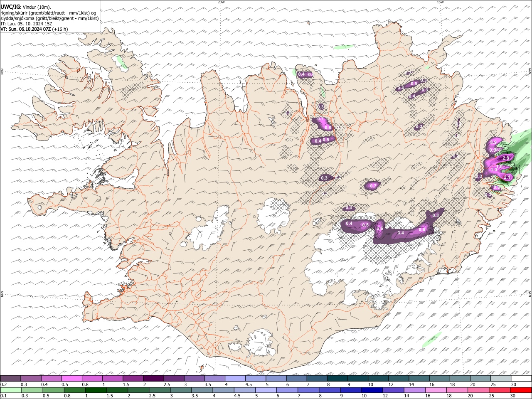The height and width of the screenshot is (399, 532).
Task: Pick the dark green lower swatch between 1 and 1.5
Action: coord(96,390)
